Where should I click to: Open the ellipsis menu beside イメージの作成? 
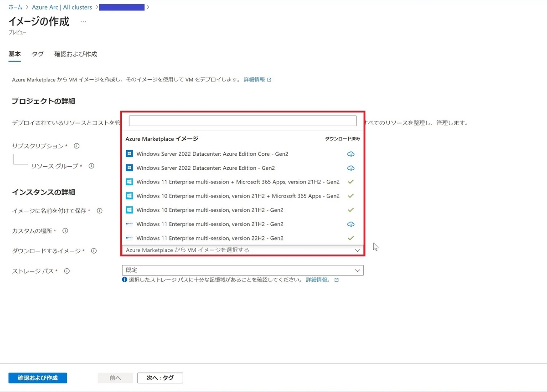(x=83, y=21)
